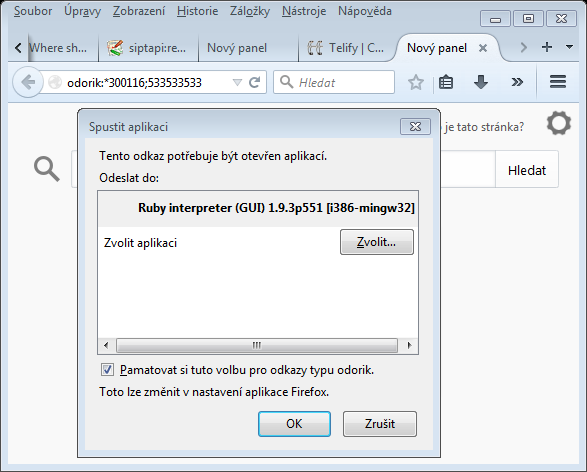The width and height of the screenshot is (587, 472).
Task: Open the bookmarks list icon
Action: coord(445,82)
